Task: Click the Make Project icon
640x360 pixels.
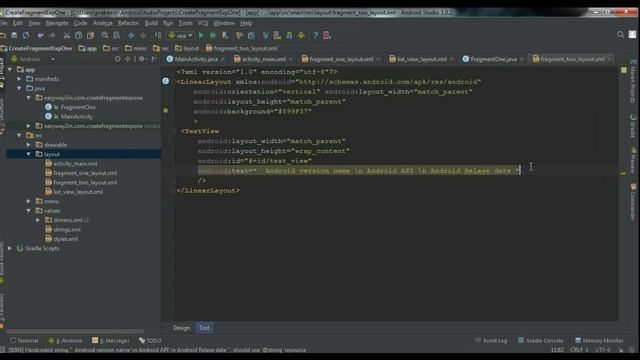Action: [158, 36]
